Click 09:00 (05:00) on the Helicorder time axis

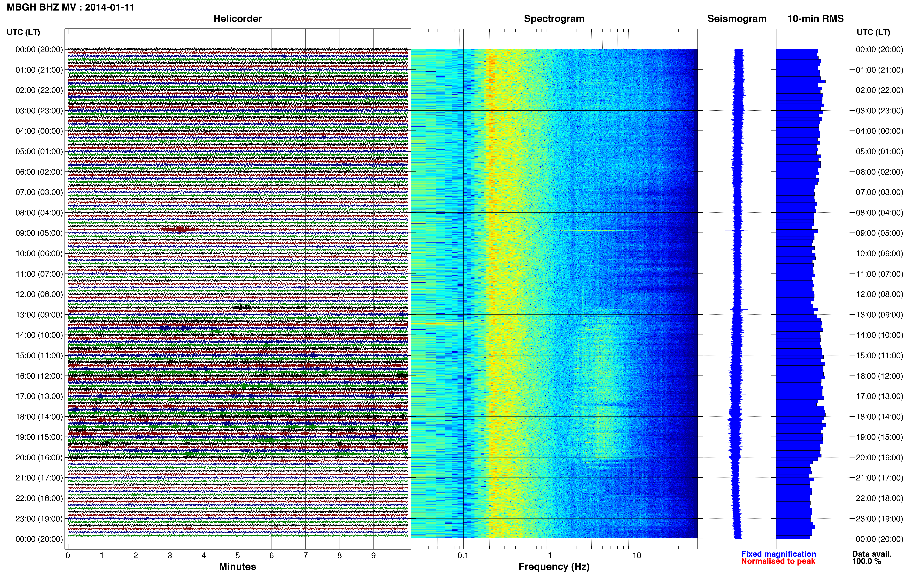(x=39, y=233)
